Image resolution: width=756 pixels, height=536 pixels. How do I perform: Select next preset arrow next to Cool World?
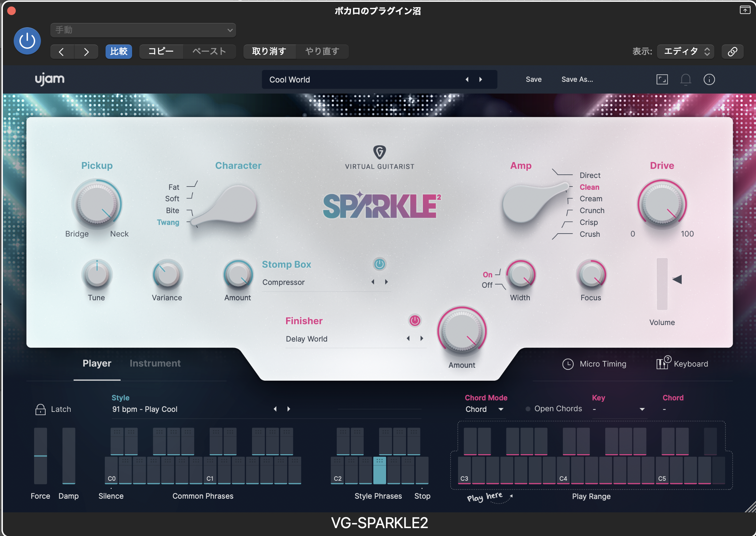pyautogui.click(x=481, y=79)
